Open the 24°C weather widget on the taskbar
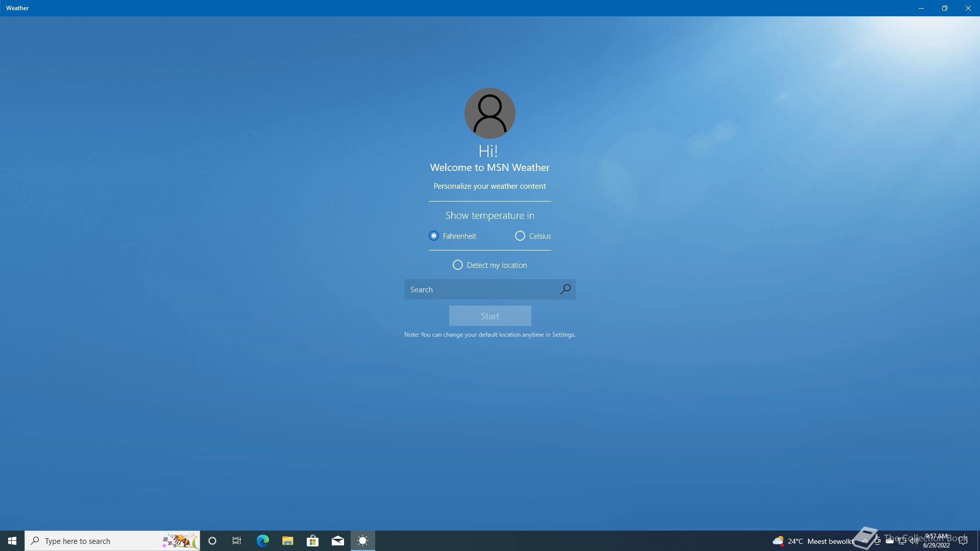This screenshot has width=980, height=551. click(813, 541)
